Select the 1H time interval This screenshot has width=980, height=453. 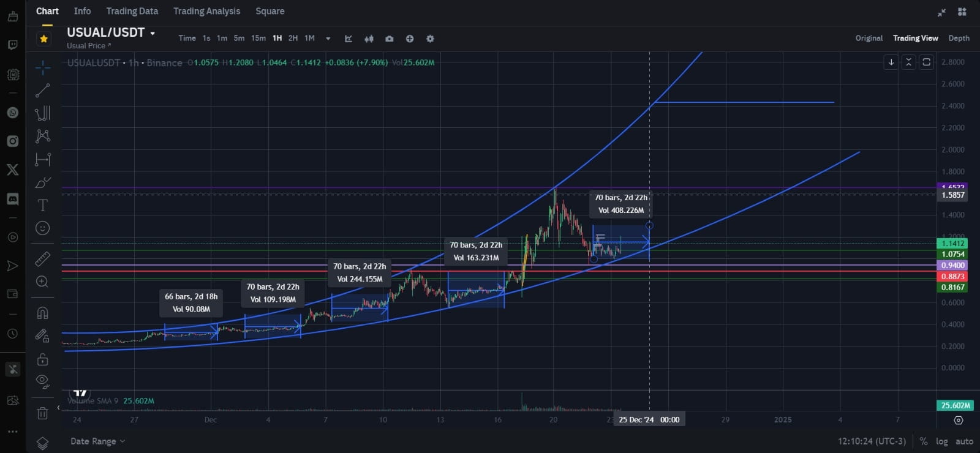[277, 38]
